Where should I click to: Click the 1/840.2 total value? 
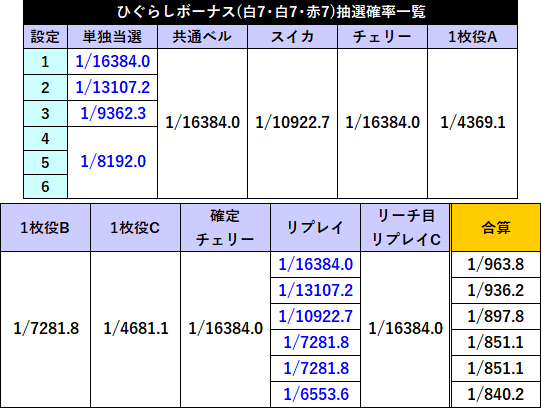click(x=496, y=394)
